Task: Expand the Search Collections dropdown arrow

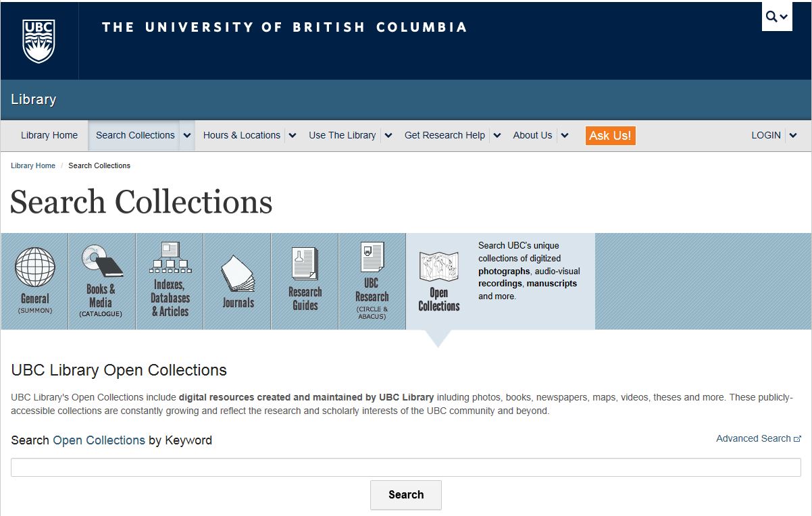Action: [187, 135]
